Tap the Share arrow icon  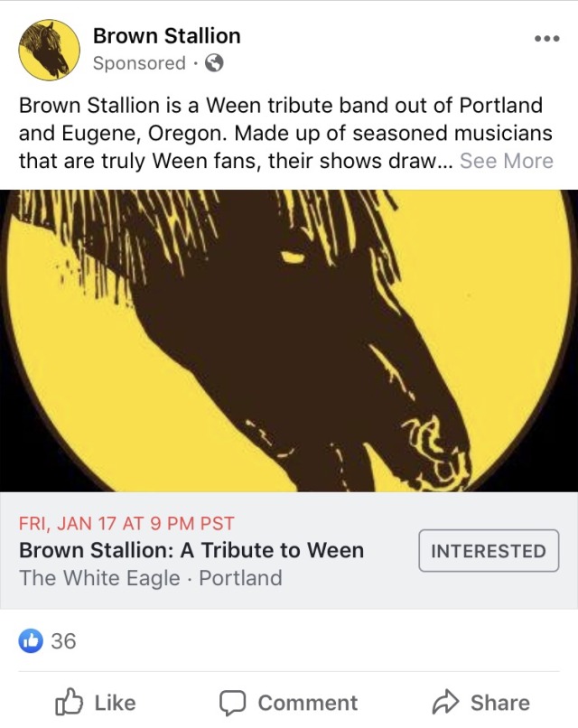446,702
